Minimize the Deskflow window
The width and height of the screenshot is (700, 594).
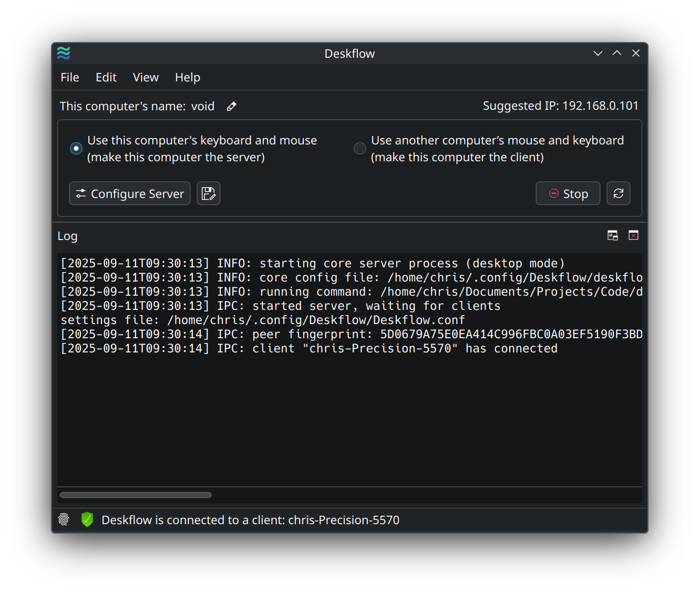[598, 53]
